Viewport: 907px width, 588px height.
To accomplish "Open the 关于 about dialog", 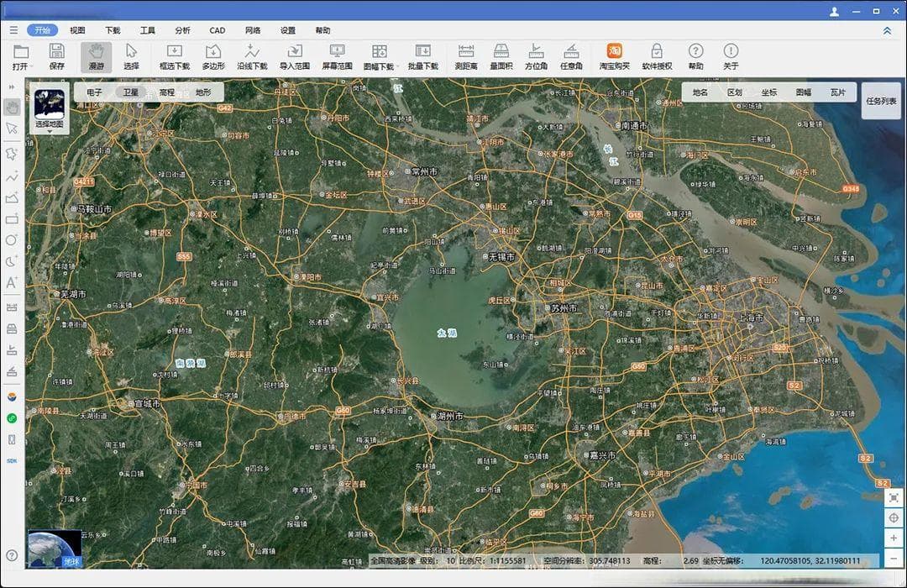I will (731, 57).
